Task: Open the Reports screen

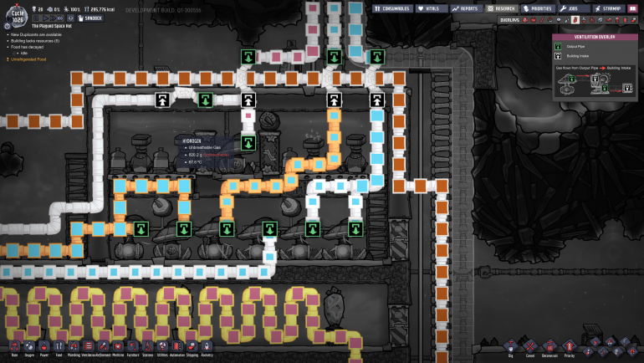Action: (465, 8)
